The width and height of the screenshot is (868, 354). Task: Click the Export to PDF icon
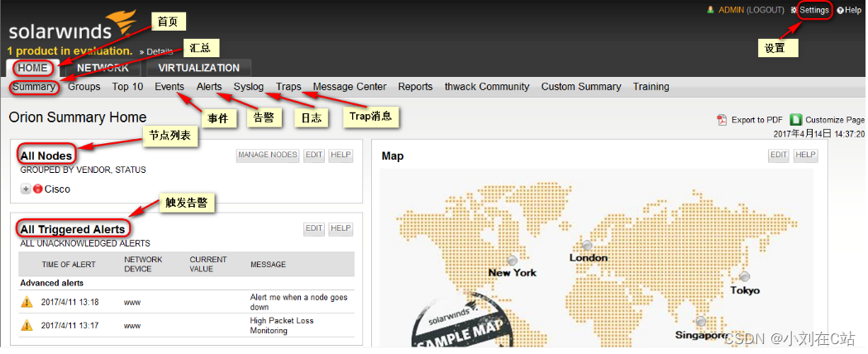pyautogui.click(x=722, y=120)
